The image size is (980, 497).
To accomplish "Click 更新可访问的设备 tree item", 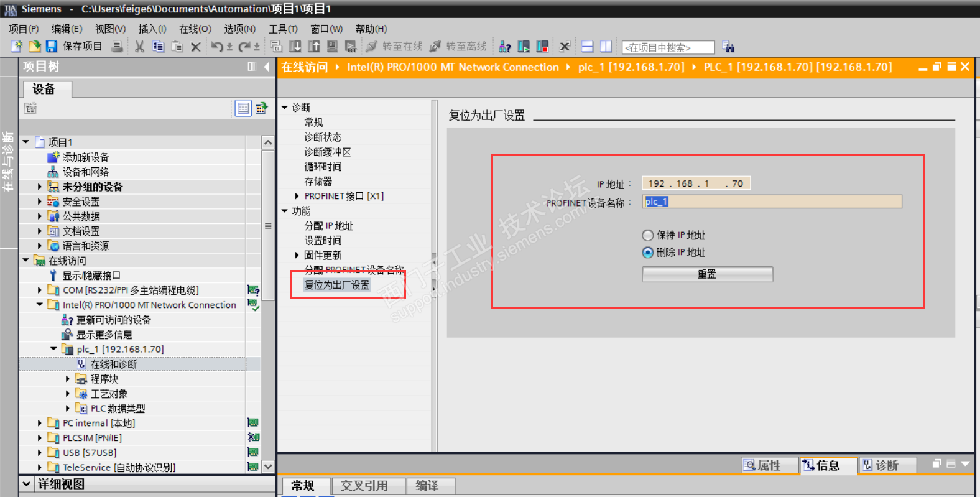I will 114,320.
